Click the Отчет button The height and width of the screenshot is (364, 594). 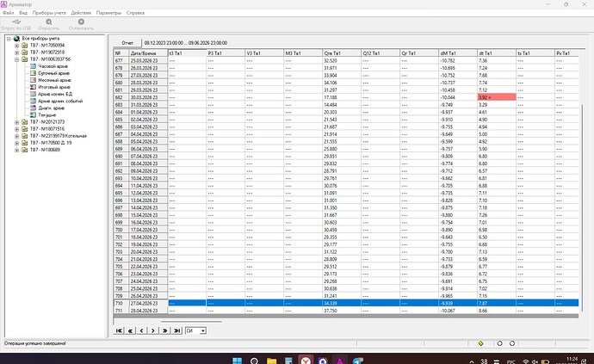coord(127,43)
